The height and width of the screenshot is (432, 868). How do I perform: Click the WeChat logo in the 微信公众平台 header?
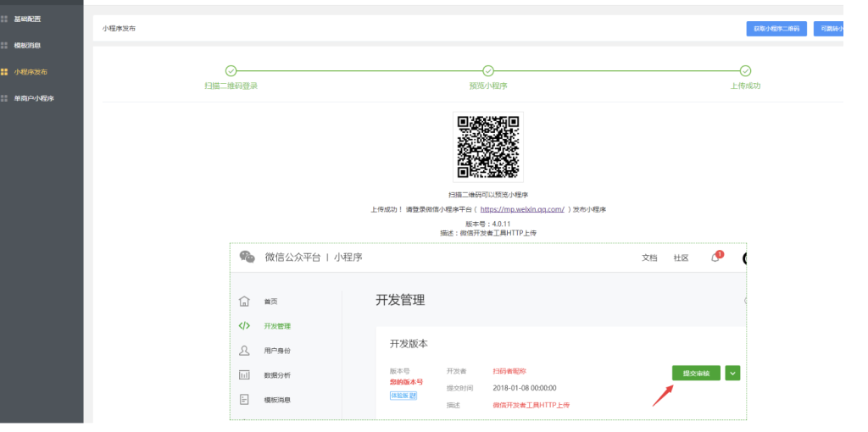coord(247,258)
